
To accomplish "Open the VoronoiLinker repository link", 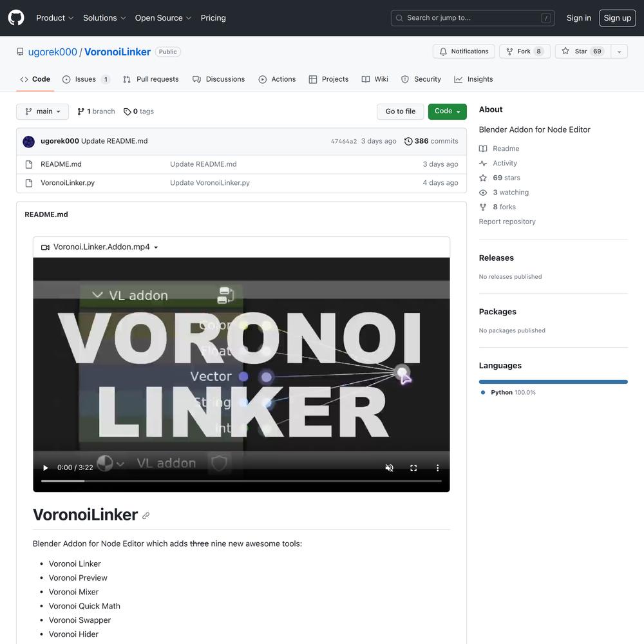I will 117,52.
